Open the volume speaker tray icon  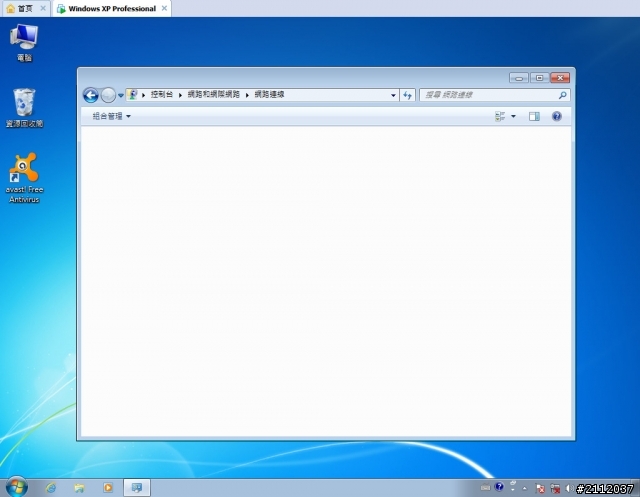569,488
